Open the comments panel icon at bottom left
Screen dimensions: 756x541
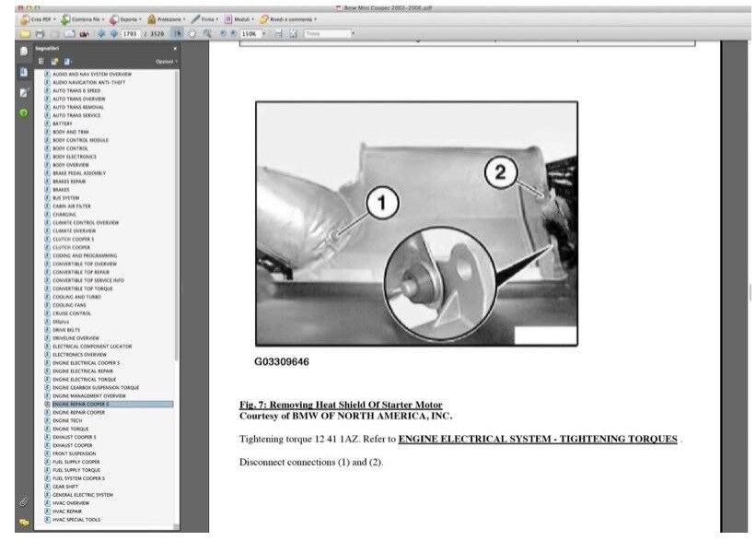coord(24,522)
